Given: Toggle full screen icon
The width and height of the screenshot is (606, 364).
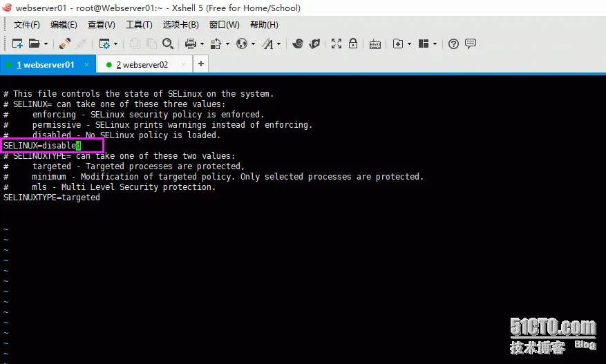Looking at the screenshot, I should pos(337,44).
